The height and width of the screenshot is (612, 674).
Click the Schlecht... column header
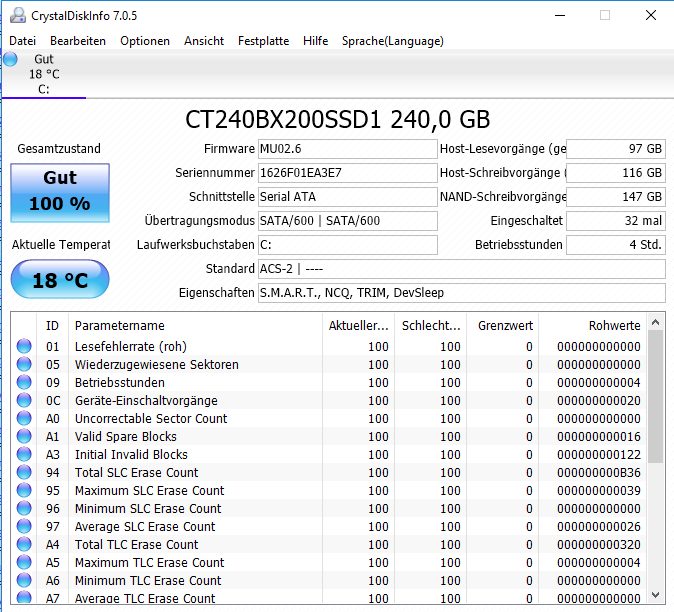431,326
